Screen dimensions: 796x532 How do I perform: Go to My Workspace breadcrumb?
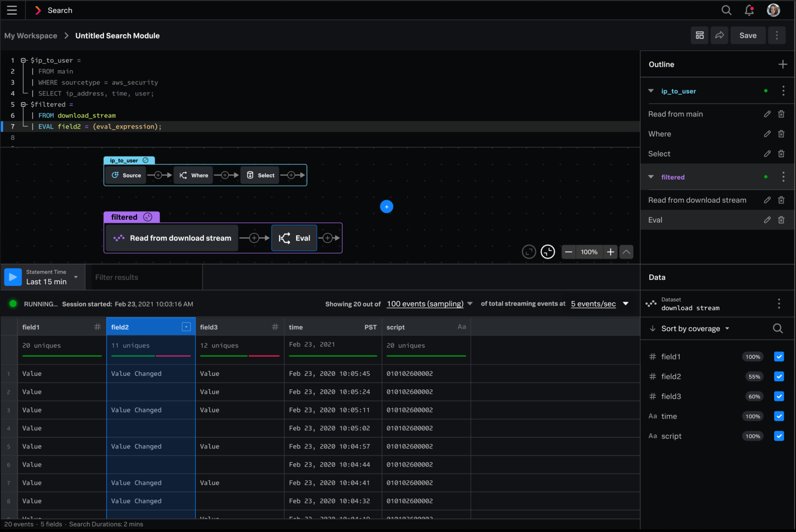(x=31, y=36)
